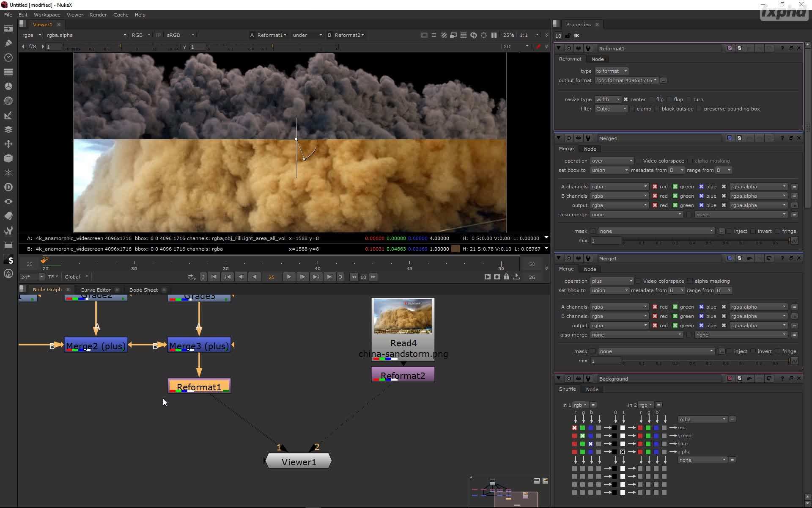Select the Merge3 (plus) node
Image resolution: width=812 pixels, height=508 pixels.
pos(199,345)
